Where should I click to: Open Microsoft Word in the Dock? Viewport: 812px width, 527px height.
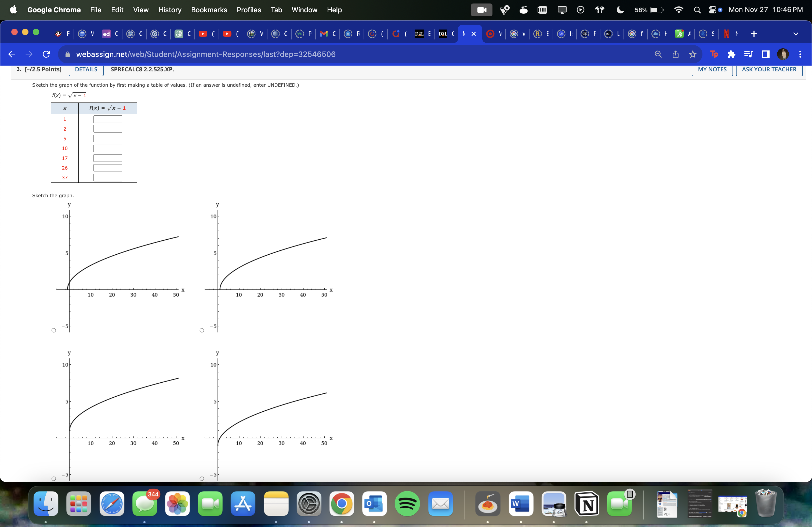point(521,504)
